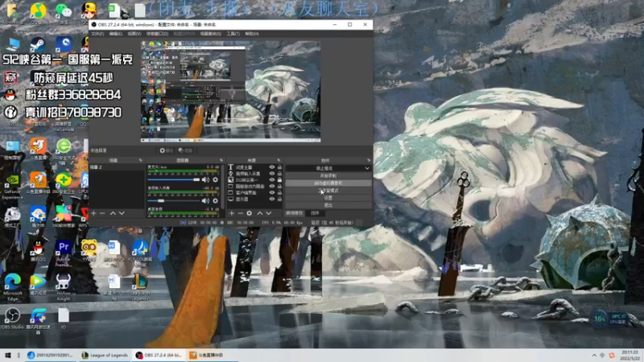
Task: Start the virtual camera
Action: [328, 183]
